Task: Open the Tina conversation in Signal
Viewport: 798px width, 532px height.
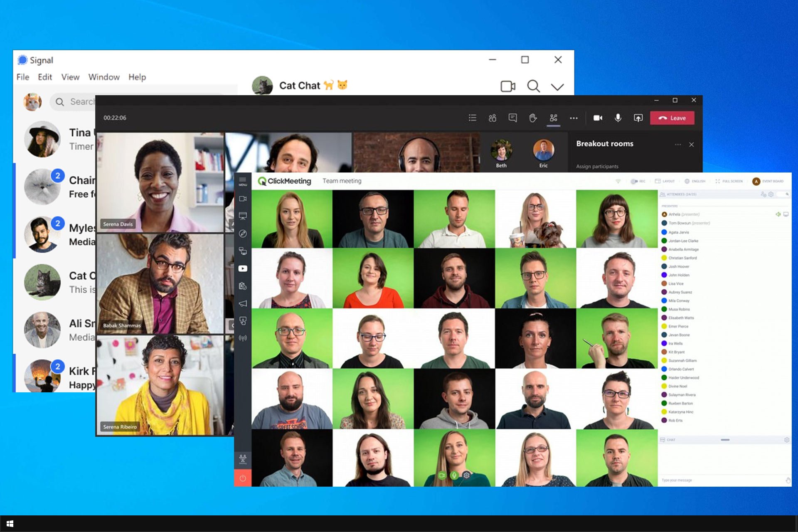Action: click(x=54, y=139)
